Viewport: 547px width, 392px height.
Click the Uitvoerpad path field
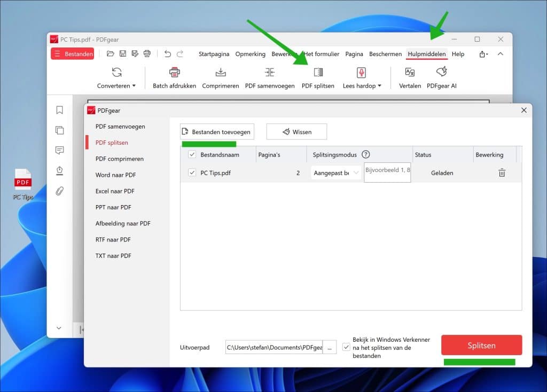coord(274,347)
